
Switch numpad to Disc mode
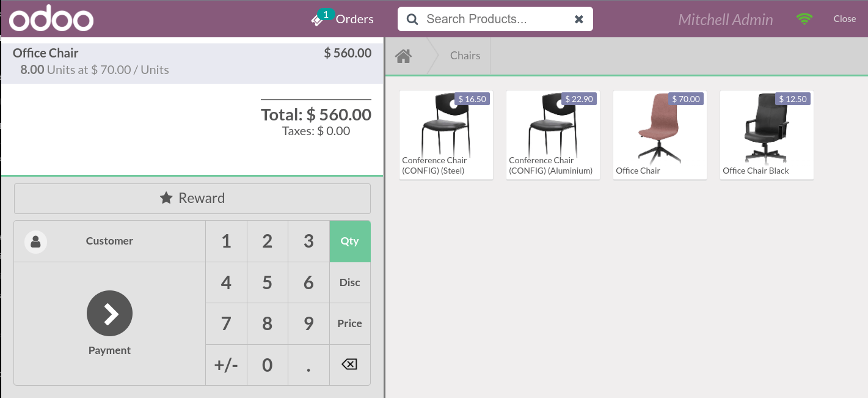point(349,282)
